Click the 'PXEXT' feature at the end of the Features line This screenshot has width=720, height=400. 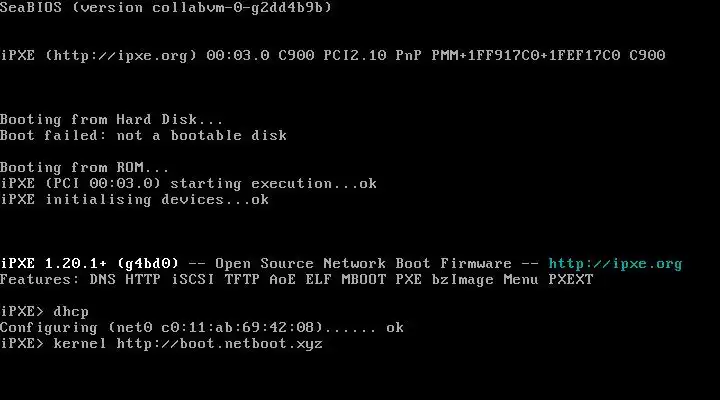click(x=570, y=280)
